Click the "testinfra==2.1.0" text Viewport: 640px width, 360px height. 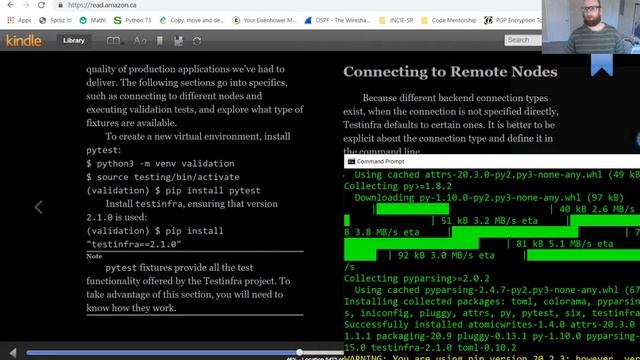click(133, 244)
